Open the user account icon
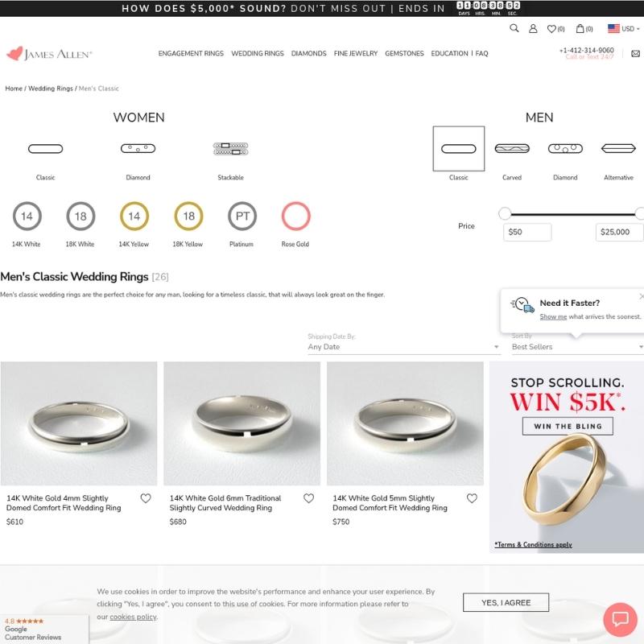 pyautogui.click(x=533, y=28)
